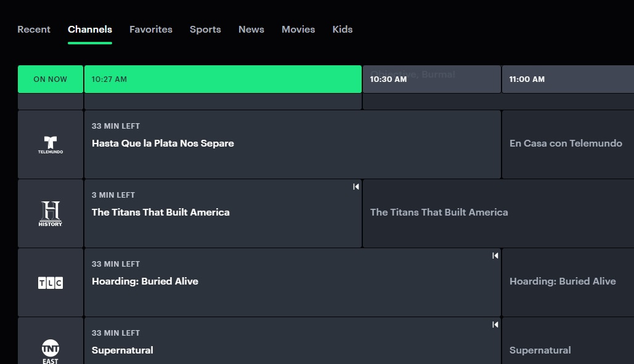Select the Channels tab

pyautogui.click(x=90, y=30)
